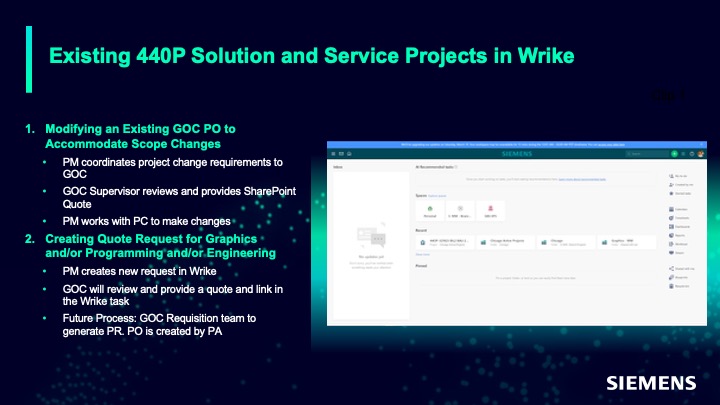Viewport: 720px width, 405px height.
Task: Open Created by me in right sidebar
Action: tap(681, 185)
